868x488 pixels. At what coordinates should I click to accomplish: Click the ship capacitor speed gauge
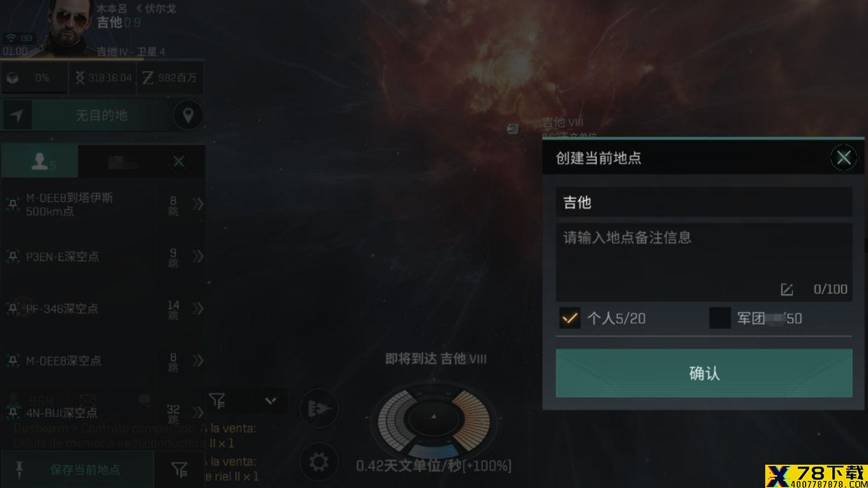click(x=433, y=417)
